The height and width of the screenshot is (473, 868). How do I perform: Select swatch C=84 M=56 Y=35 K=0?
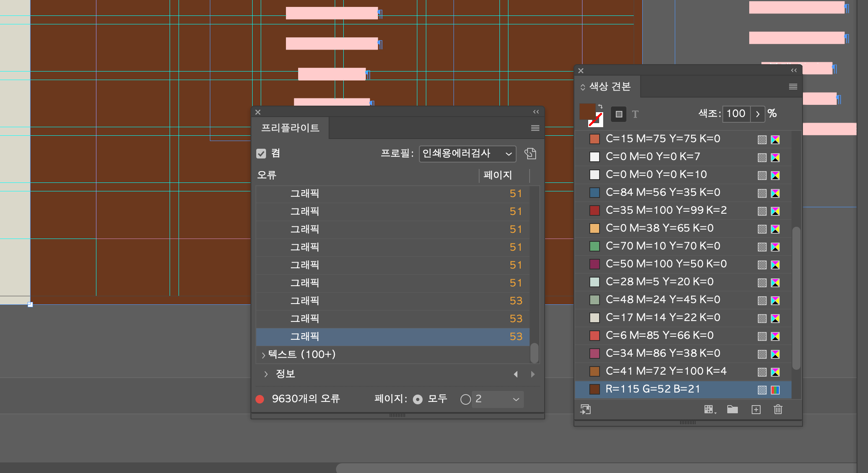pos(663,192)
